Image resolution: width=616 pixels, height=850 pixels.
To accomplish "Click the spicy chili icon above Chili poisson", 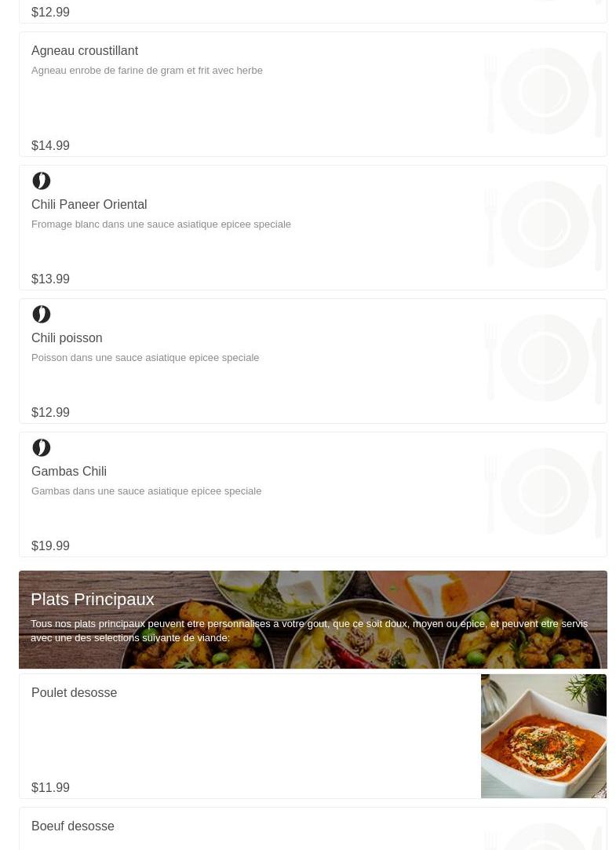I will click(41, 314).
